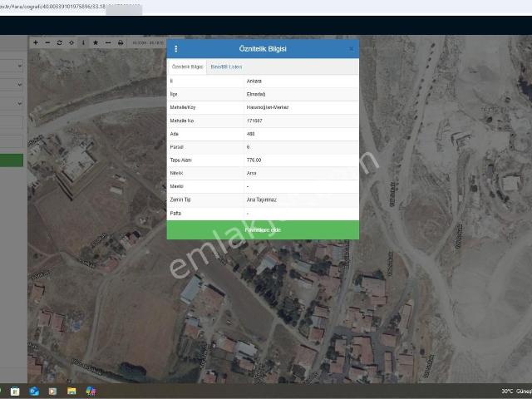Click the coordinate readout in map toolbar

(x=148, y=42)
